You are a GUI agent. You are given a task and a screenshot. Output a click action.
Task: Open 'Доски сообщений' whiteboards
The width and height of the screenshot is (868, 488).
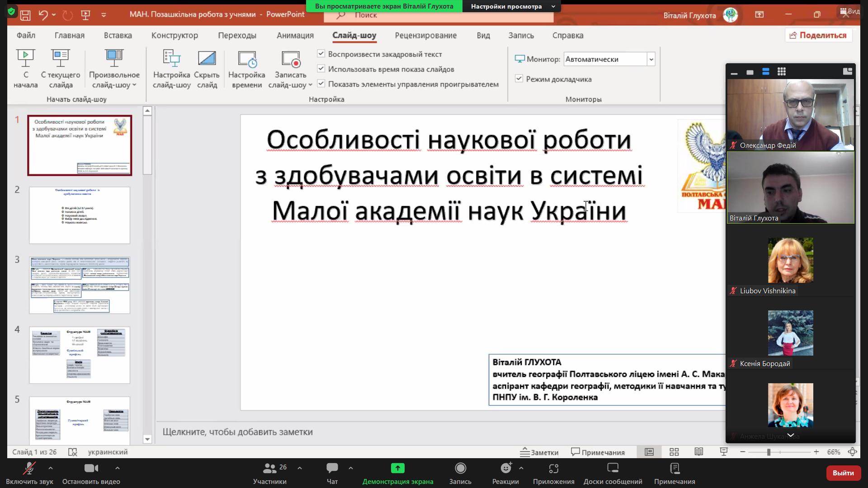coord(613,474)
